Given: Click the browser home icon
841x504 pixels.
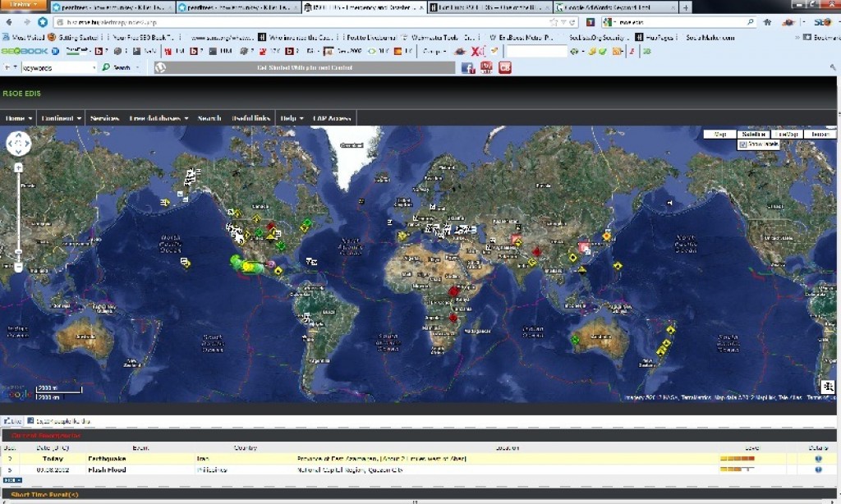Looking at the screenshot, I should 767,22.
